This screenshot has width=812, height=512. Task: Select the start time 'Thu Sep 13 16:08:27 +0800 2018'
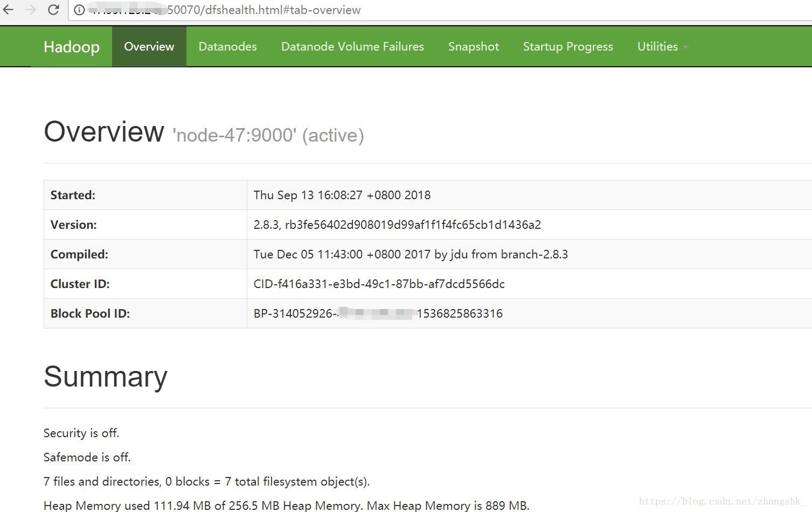point(342,195)
